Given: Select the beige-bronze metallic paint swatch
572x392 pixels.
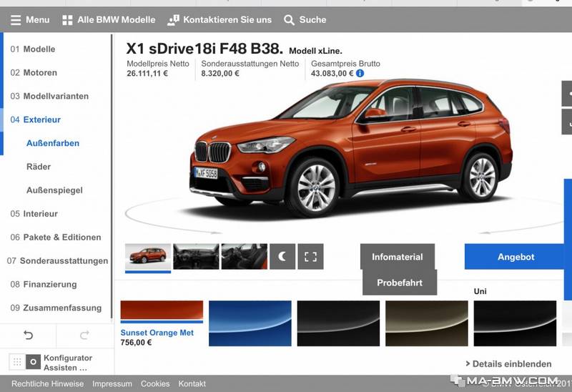Looking at the screenshot, I should pyautogui.click(x=427, y=323).
